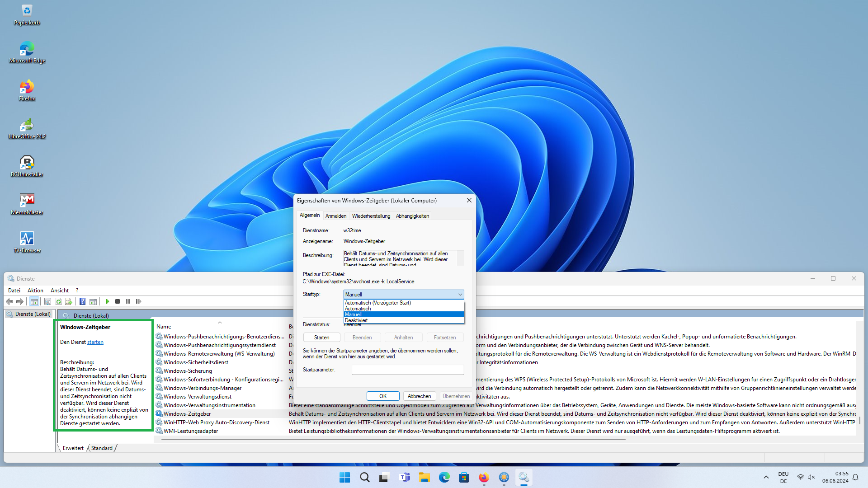Open the Aktion menu
The width and height of the screenshot is (868, 488).
coord(35,291)
